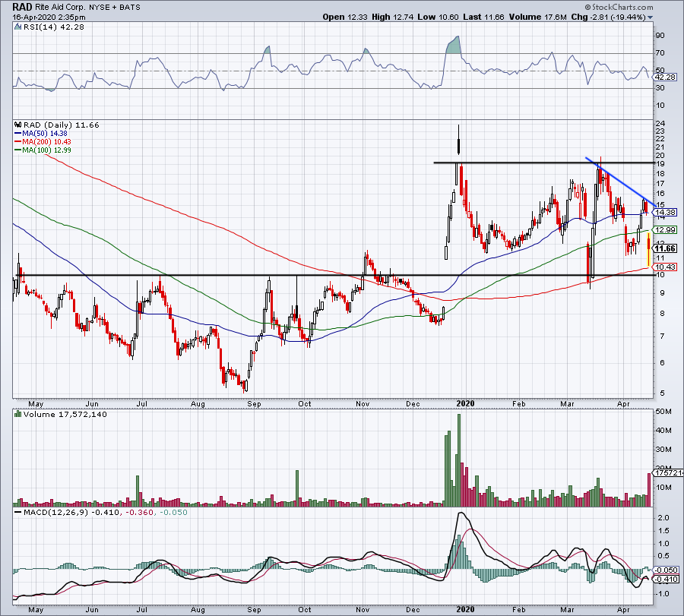
Task: Click the blue MA(50) legend line marker
Action: [18, 134]
